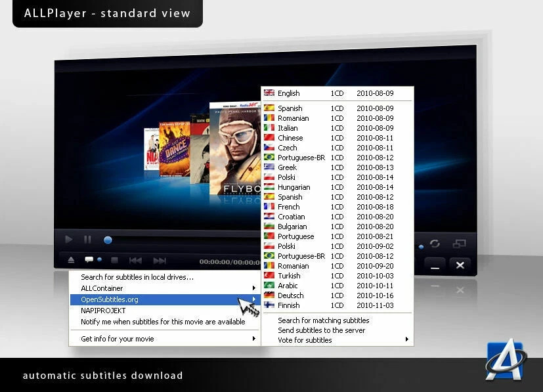Pick the English subtitle with UK flag

click(337, 93)
